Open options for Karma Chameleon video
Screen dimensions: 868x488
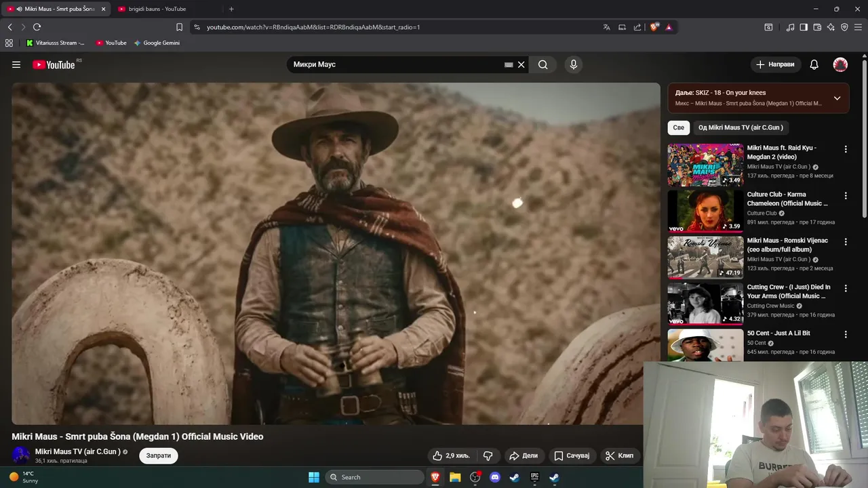pyautogui.click(x=846, y=196)
